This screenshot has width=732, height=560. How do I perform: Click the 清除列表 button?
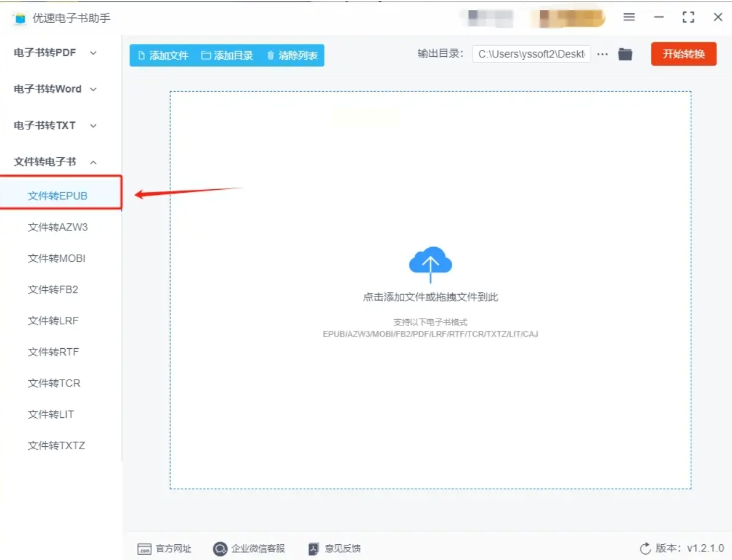(x=292, y=56)
